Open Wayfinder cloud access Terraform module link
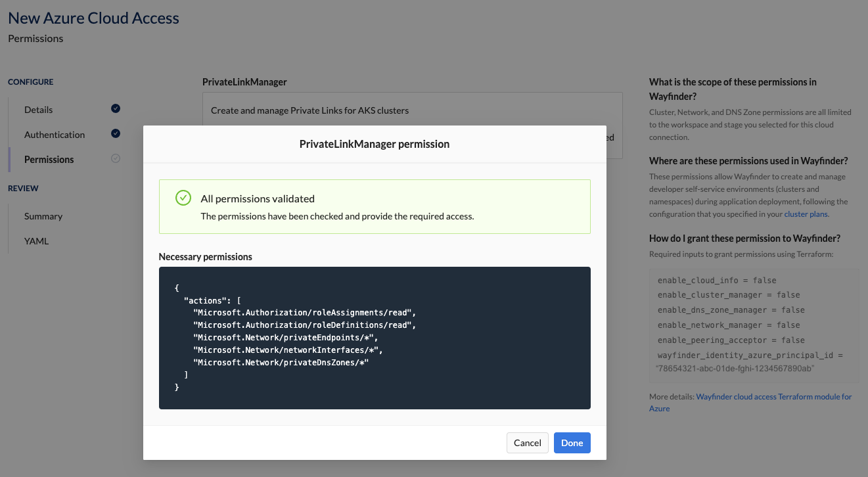 pos(750,403)
